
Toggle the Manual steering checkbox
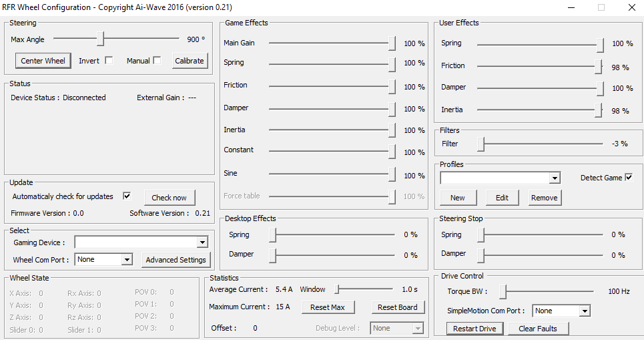[x=157, y=61]
